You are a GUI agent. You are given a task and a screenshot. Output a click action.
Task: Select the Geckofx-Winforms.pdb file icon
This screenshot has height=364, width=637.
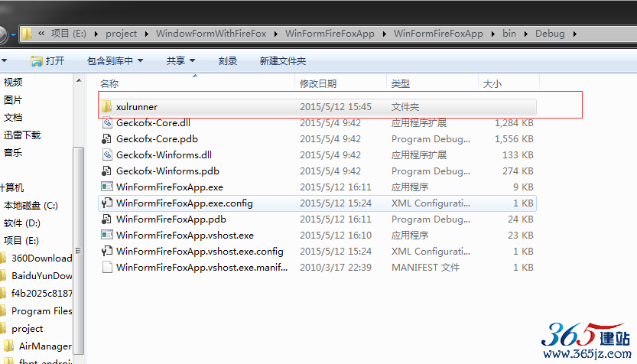[x=107, y=171]
